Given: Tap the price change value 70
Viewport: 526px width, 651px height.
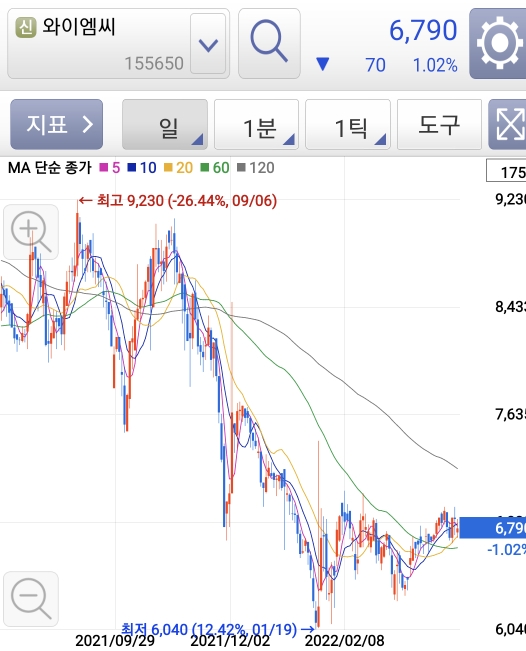Looking at the screenshot, I should coord(375,65).
